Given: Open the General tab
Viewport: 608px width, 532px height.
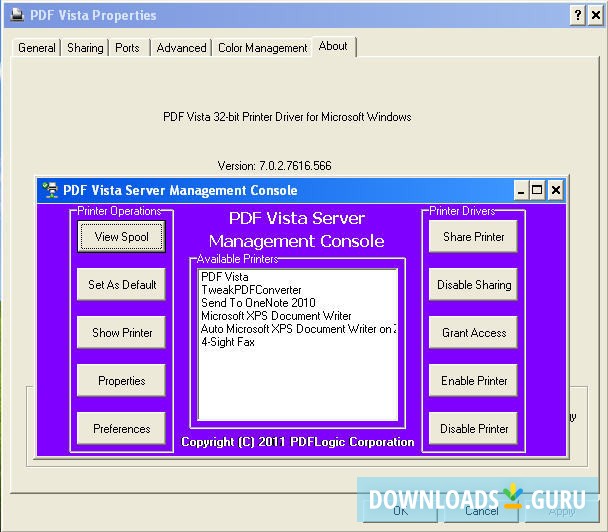Looking at the screenshot, I should pyautogui.click(x=36, y=48).
